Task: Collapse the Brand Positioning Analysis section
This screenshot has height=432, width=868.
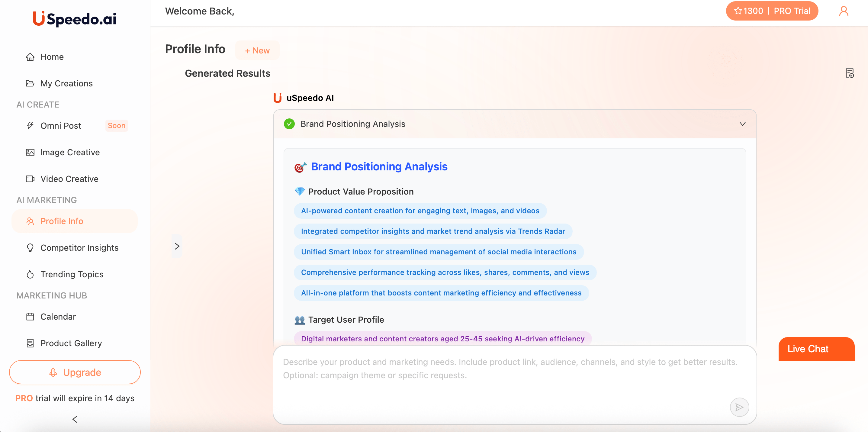Action: [x=742, y=124]
